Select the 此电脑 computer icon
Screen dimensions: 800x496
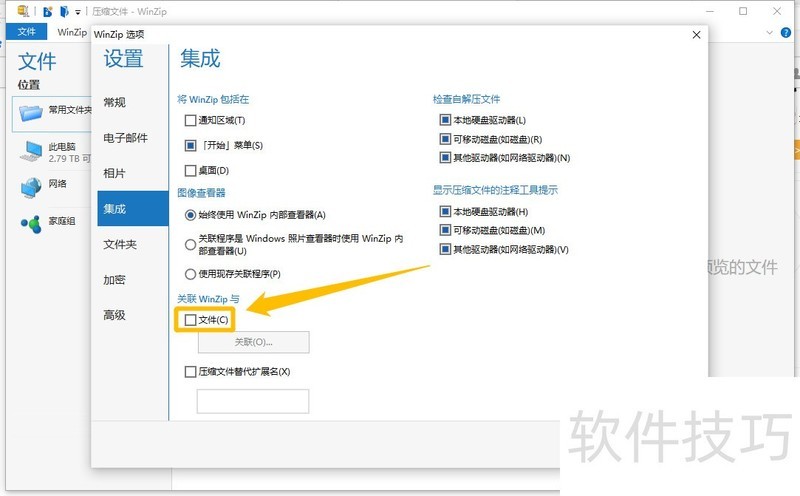(31, 152)
